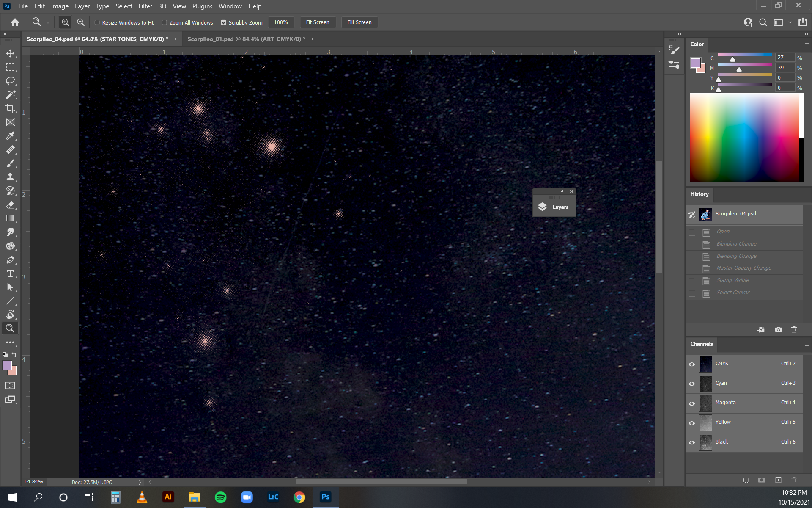Select the Gradient tool
The height and width of the screenshot is (508, 812).
point(10,218)
